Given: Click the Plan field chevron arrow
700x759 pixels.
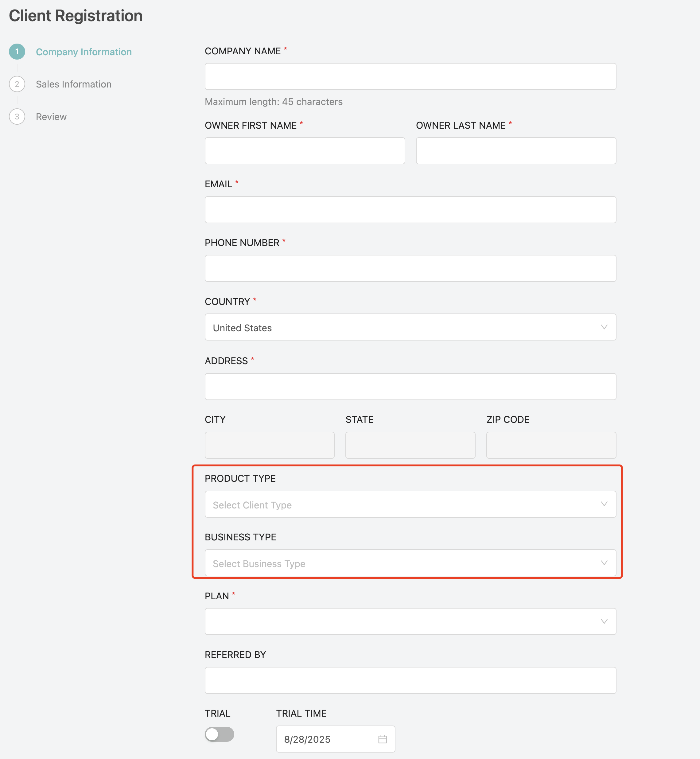Looking at the screenshot, I should coord(604,621).
